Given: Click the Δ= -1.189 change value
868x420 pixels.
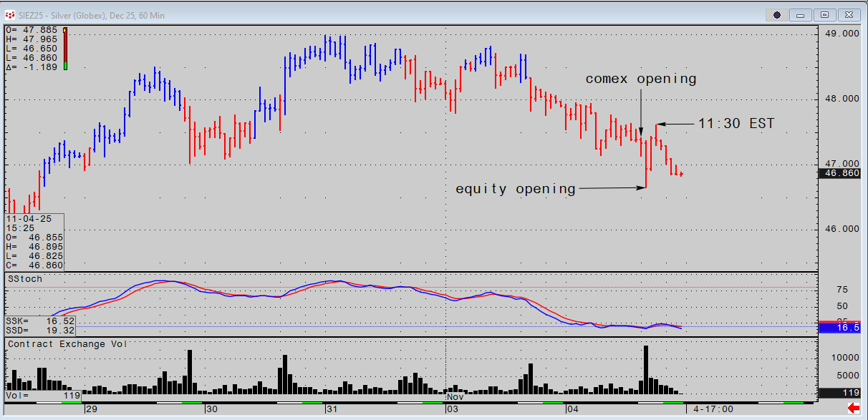Looking at the screenshot, I should [x=32, y=67].
